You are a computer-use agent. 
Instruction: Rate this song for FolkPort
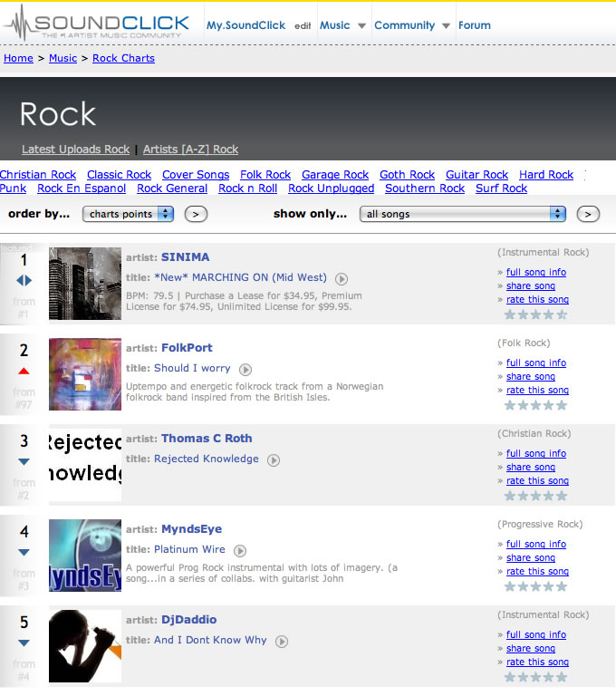pyautogui.click(x=537, y=391)
